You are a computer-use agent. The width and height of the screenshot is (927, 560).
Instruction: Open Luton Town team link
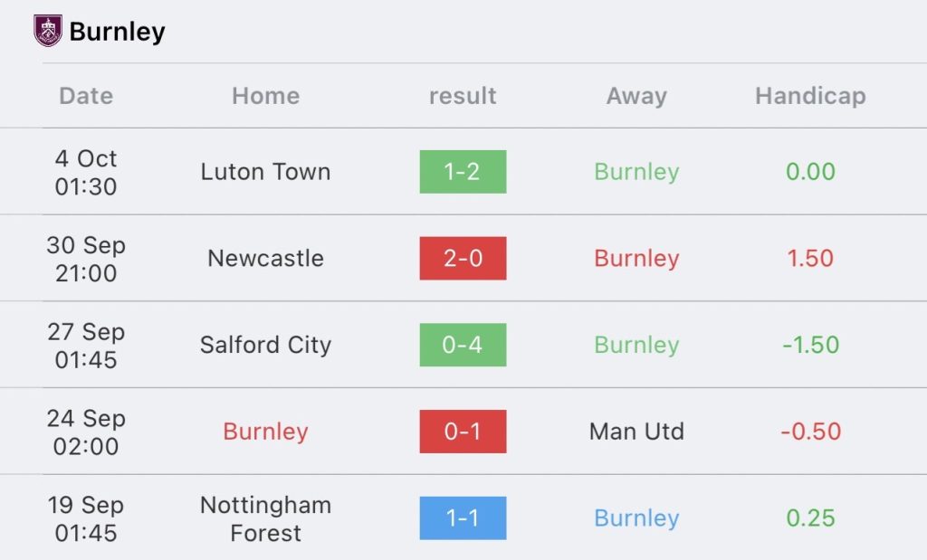[265, 172]
